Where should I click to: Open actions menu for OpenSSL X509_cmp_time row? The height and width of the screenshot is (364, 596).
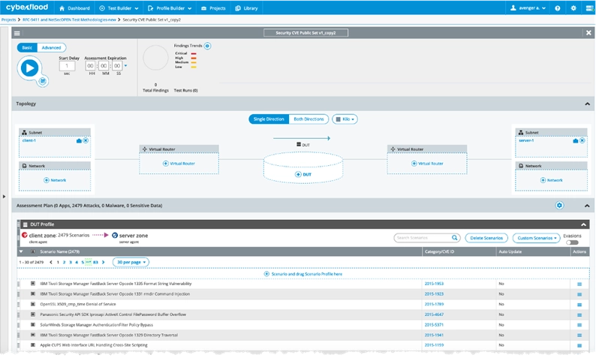(x=579, y=304)
